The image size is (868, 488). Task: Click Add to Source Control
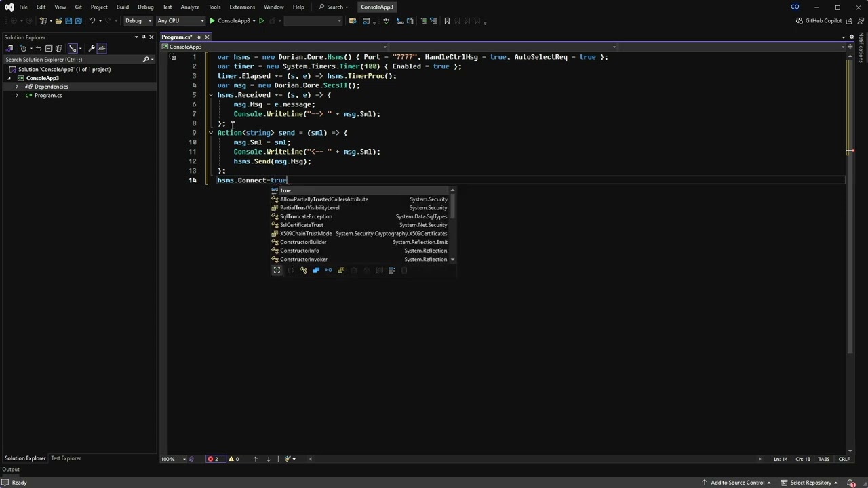pyautogui.click(x=736, y=483)
